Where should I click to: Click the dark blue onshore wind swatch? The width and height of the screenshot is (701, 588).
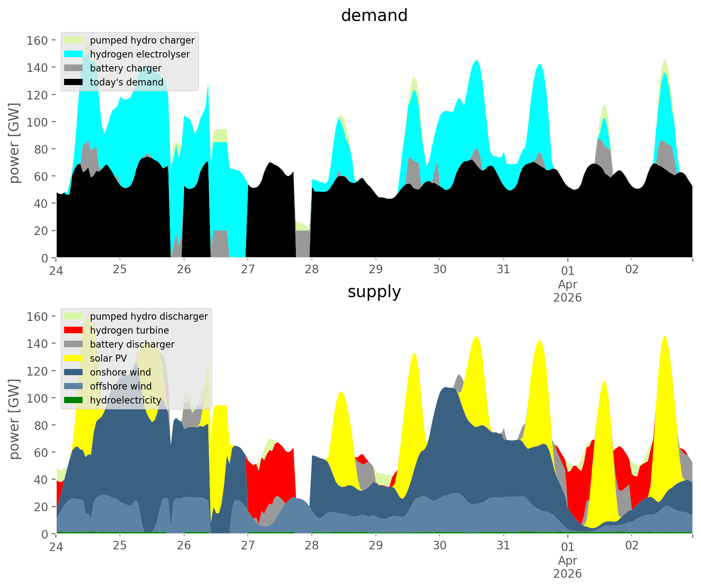[74, 372]
